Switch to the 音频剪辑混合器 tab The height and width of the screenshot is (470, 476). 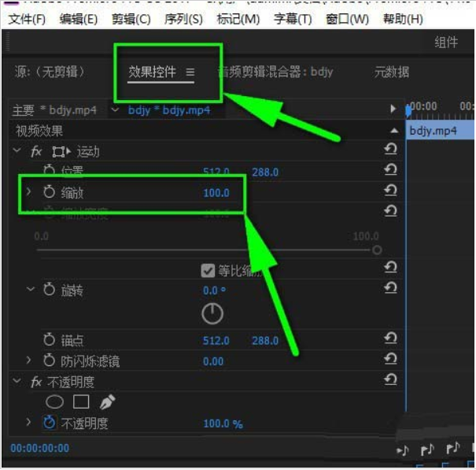point(275,72)
